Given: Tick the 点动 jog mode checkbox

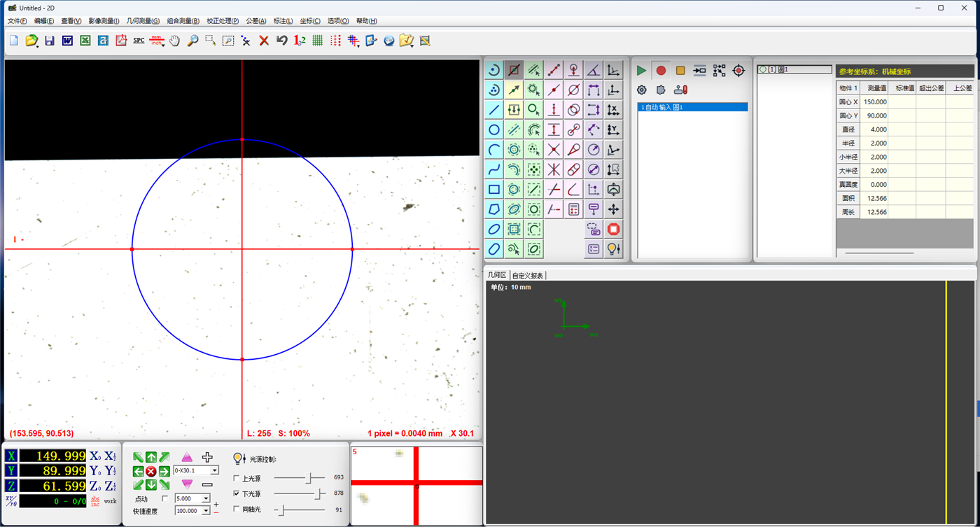Looking at the screenshot, I should (165, 498).
